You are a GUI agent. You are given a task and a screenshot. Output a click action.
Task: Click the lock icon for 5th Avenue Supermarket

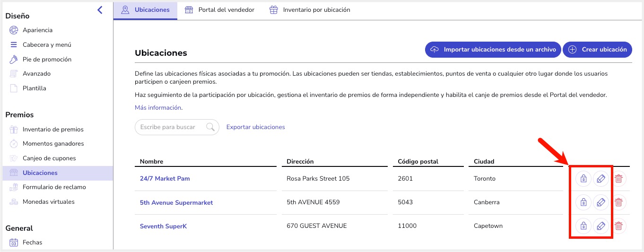(x=583, y=202)
